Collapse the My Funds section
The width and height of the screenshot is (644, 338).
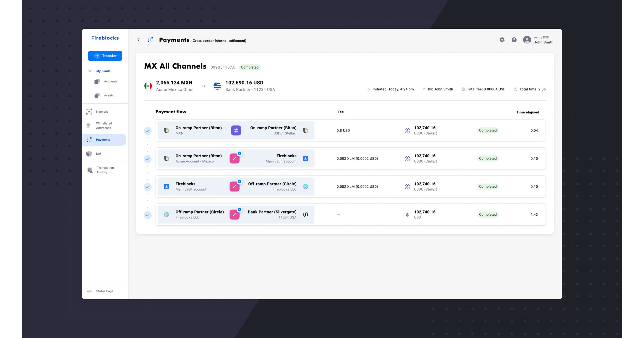click(90, 71)
